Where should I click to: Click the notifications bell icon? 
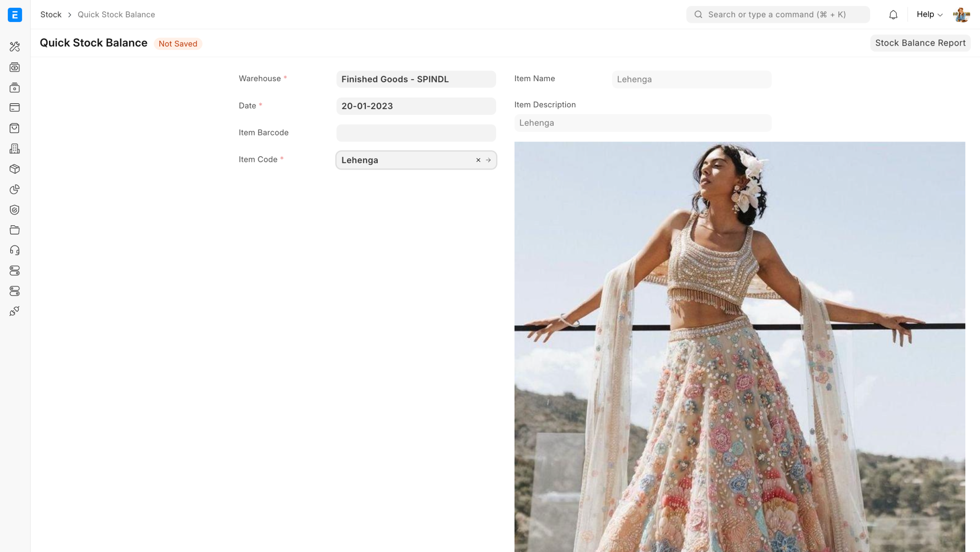893,15
